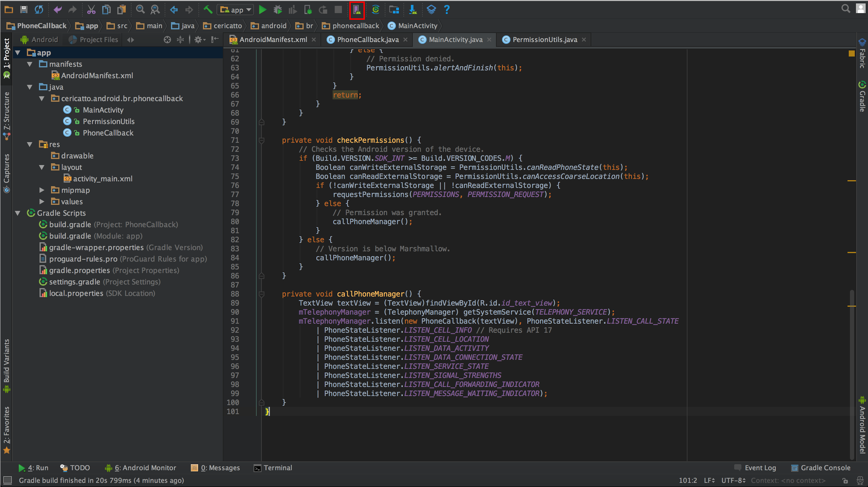Click scroll-from-source crosshair icon in Project panel
This screenshot has width=868, height=487.
167,40
